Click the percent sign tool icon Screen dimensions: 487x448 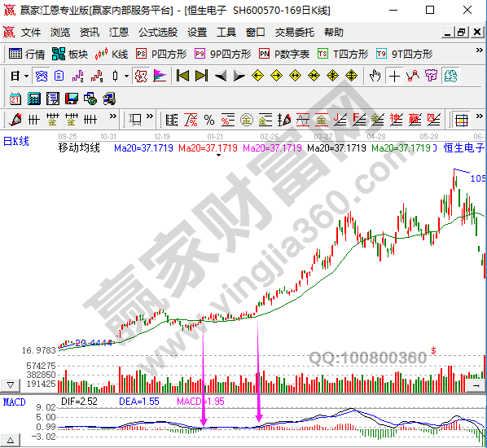pyautogui.click(x=209, y=120)
